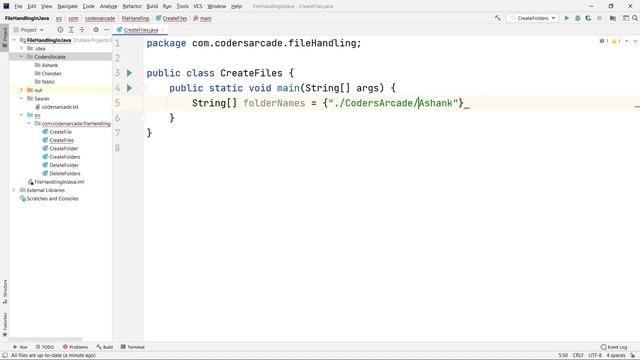Screen dimensions: 640x360
Task: Open Project panel gear options
Action: coord(96,30)
